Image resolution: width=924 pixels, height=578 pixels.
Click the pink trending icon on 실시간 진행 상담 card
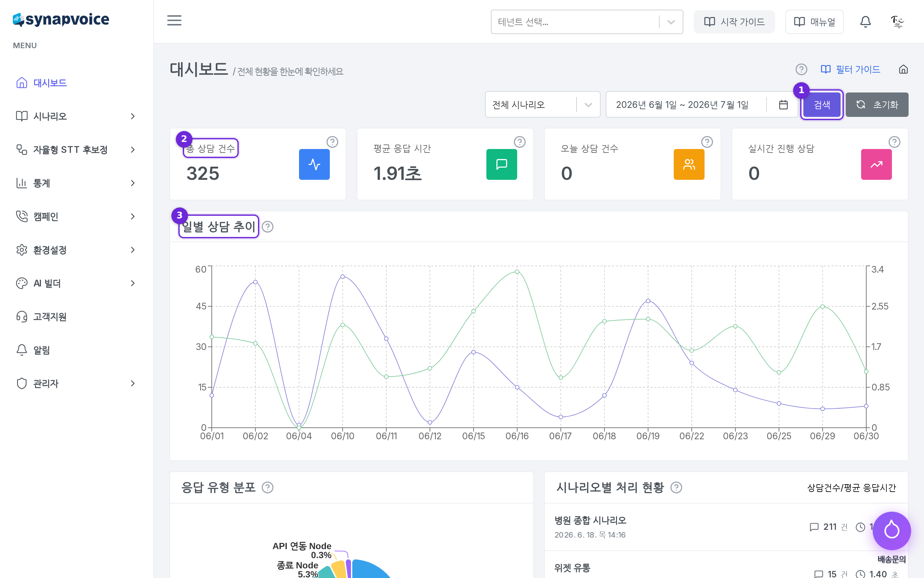[876, 164]
